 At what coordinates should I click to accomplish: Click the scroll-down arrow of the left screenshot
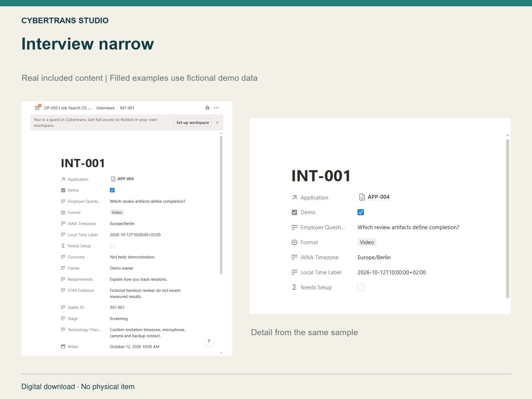click(221, 353)
